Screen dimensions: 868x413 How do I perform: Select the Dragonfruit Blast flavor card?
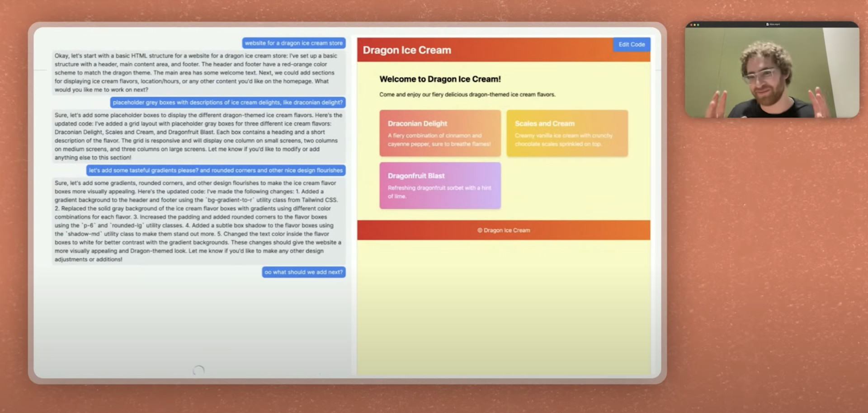(x=440, y=185)
